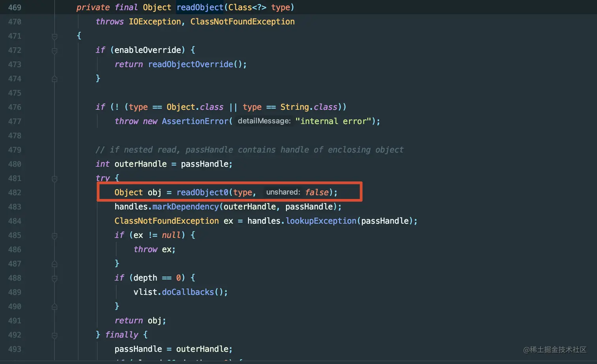The height and width of the screenshot is (364, 597).
Task: Click the throw ex statement on line 486
Action: point(154,249)
